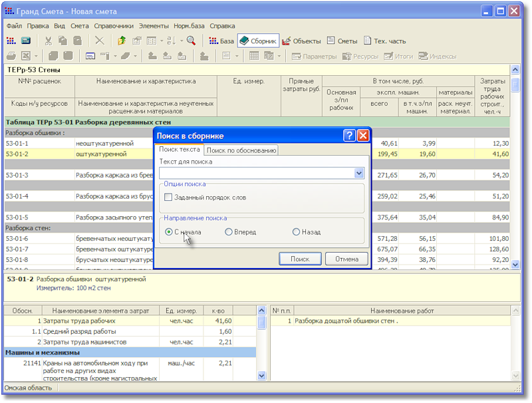Click the folder with green up arrow
This screenshot has height=403, width=532.
pos(122,41)
